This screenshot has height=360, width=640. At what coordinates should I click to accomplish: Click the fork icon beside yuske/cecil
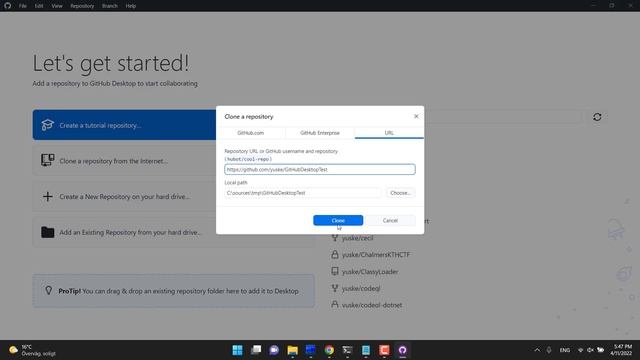[335, 238]
